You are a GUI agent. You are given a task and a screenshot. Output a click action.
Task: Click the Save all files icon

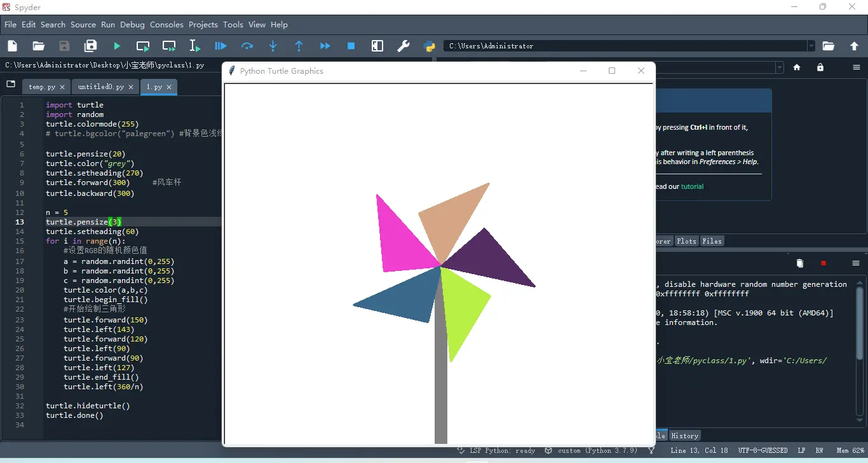click(91, 46)
